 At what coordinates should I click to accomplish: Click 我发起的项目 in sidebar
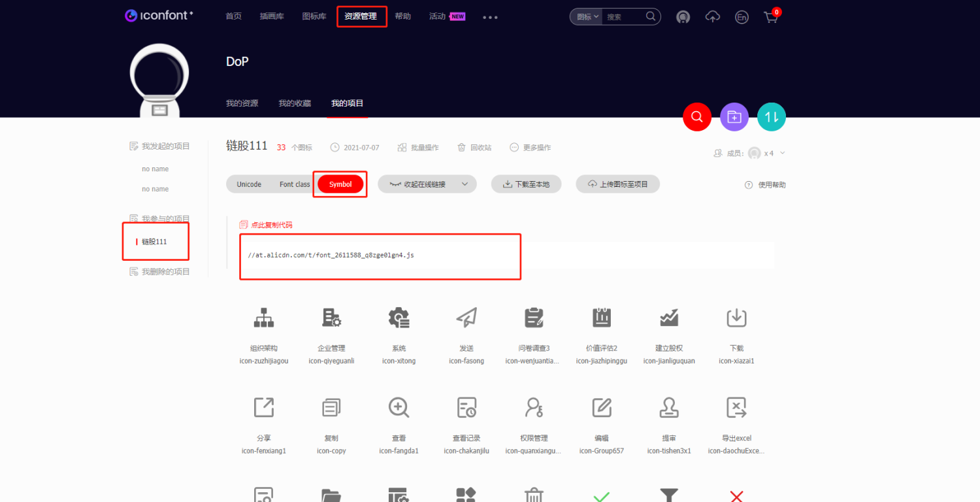tap(160, 146)
